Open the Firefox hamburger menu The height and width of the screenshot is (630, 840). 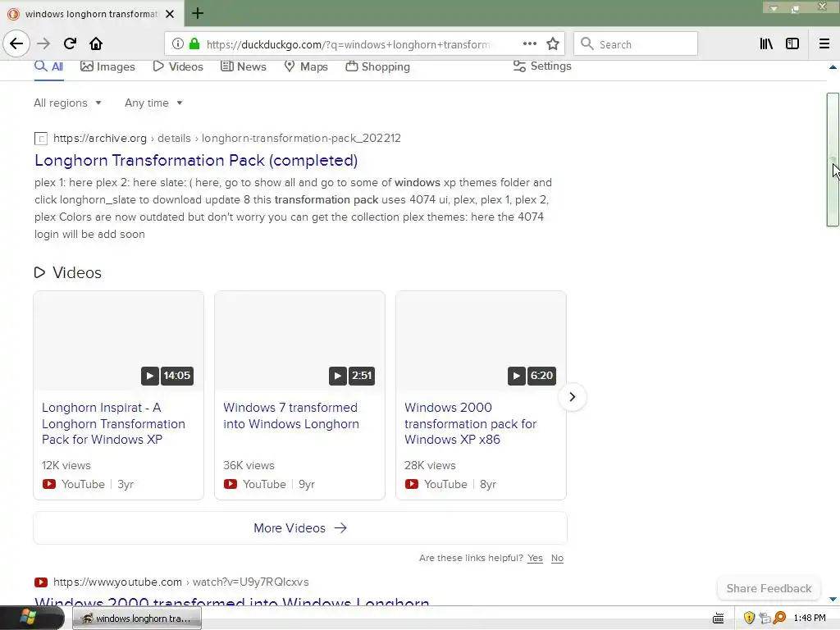pyautogui.click(x=824, y=44)
